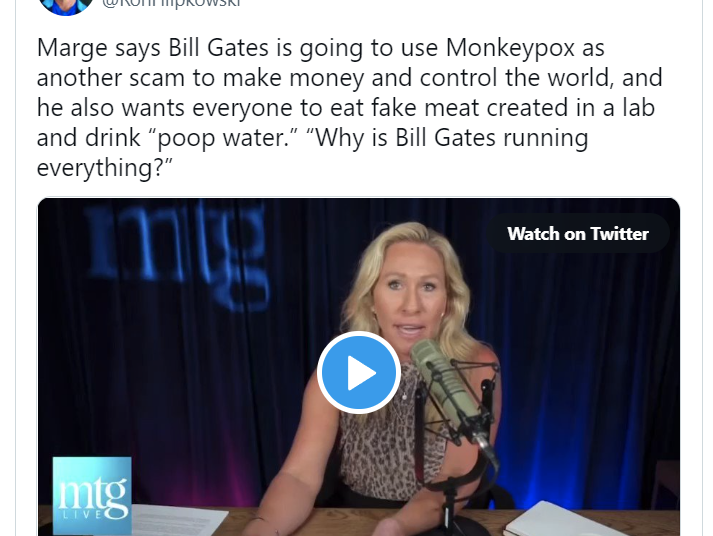Click the mtg LIVE logo badge

tap(92, 496)
